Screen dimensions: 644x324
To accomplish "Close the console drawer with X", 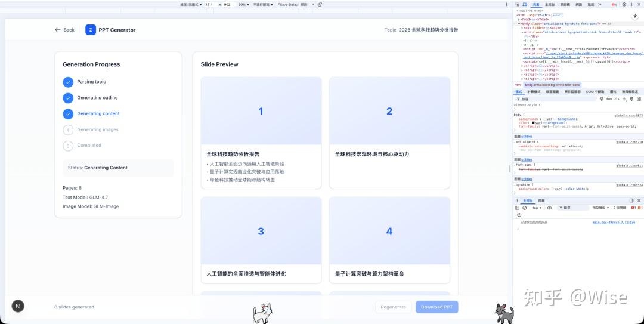I will (x=639, y=200).
